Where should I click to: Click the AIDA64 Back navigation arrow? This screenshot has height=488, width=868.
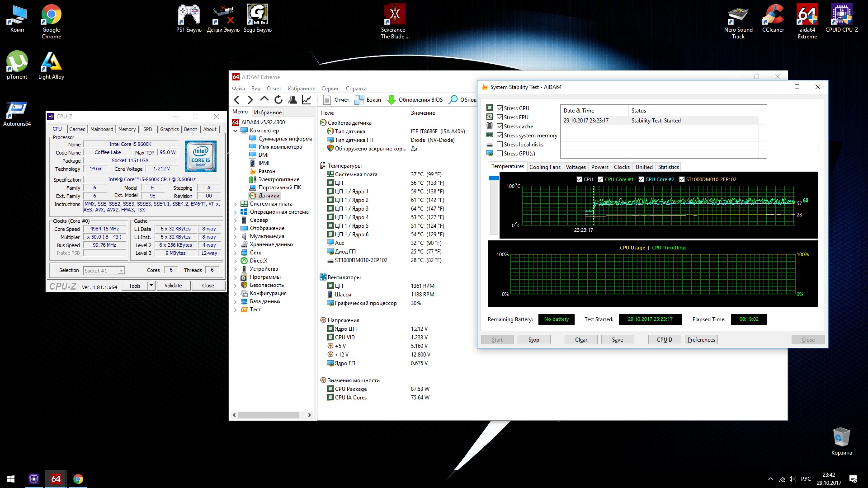click(x=236, y=100)
